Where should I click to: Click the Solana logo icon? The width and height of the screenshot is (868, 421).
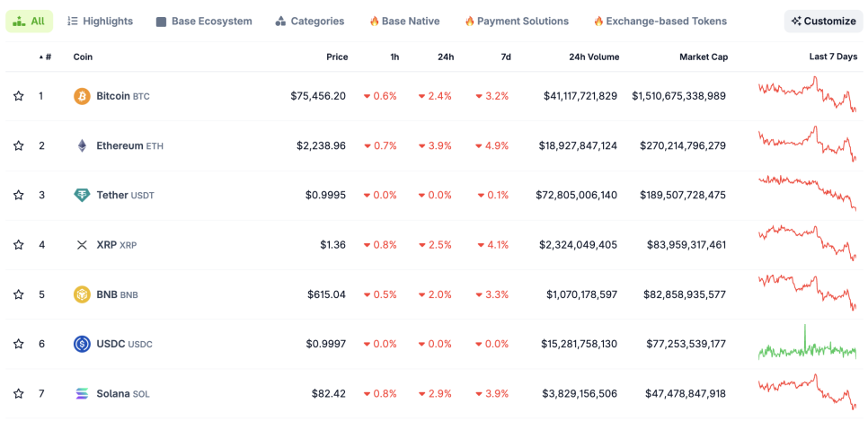click(82, 393)
